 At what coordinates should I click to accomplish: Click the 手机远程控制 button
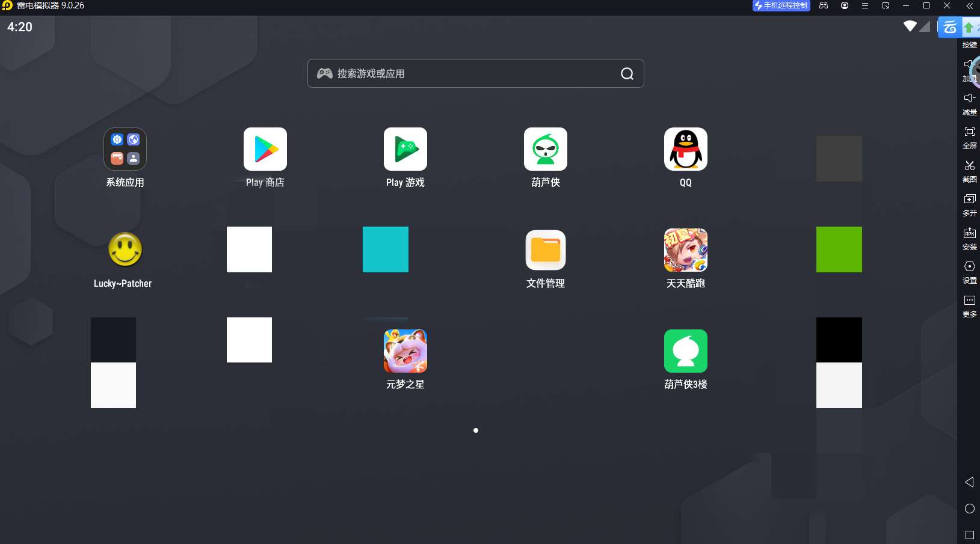781,5
